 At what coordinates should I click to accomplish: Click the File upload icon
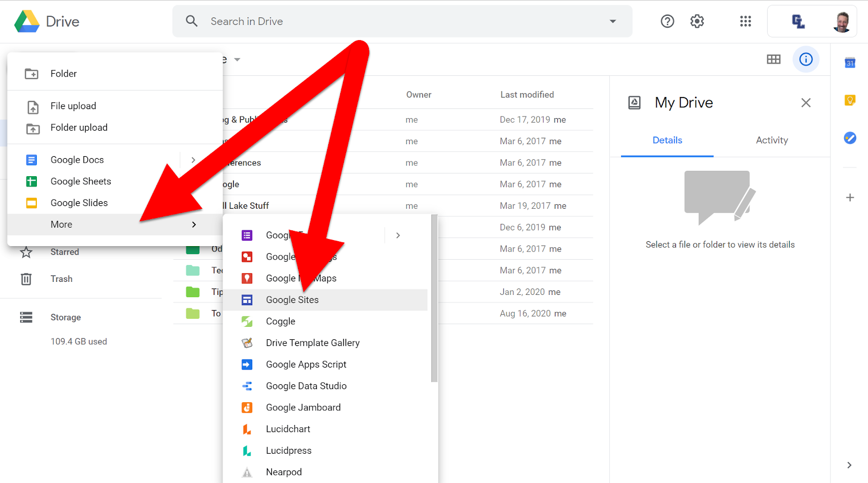tap(33, 107)
